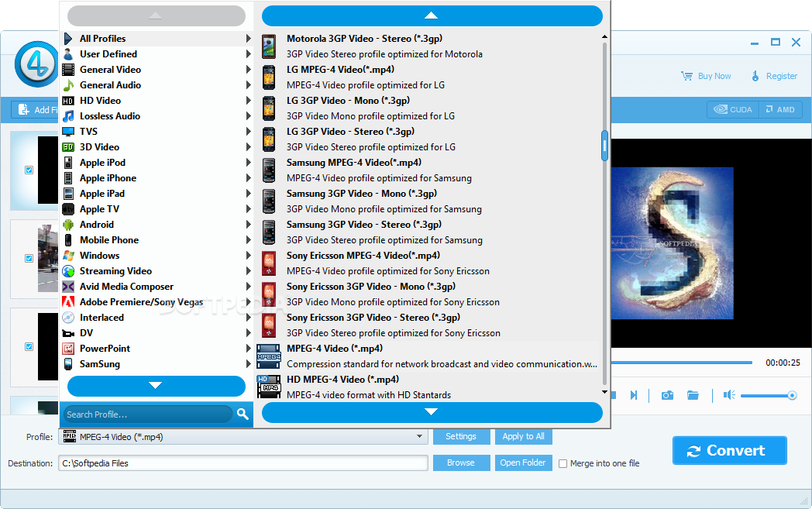Click the search magnifier icon
Image resolution: width=812 pixels, height=509 pixels.
pyautogui.click(x=243, y=414)
